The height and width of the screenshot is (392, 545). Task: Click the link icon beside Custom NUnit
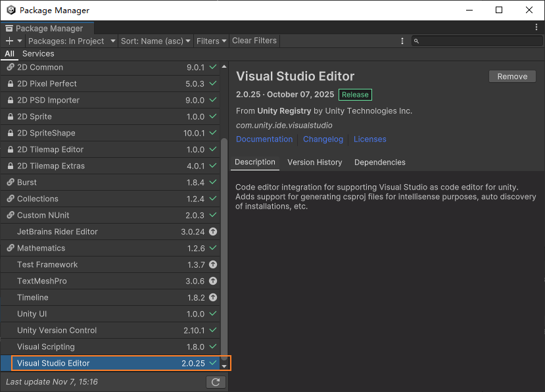(11, 215)
